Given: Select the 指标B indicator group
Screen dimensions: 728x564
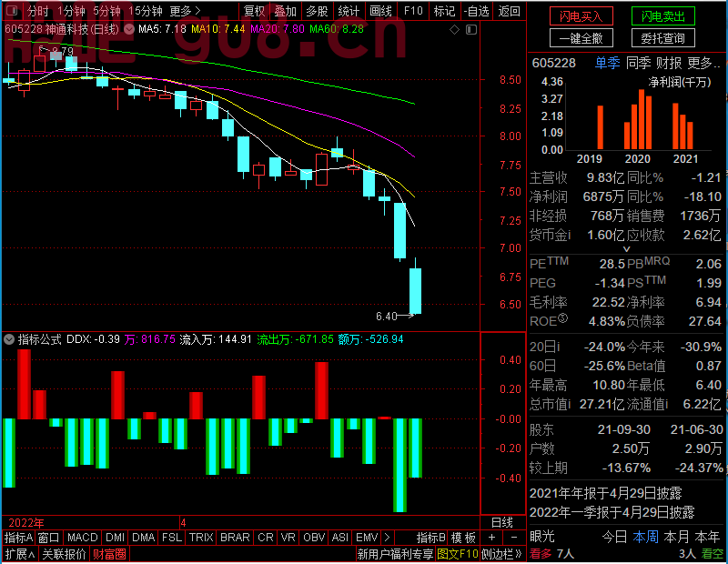Looking at the screenshot, I should 431,538.
